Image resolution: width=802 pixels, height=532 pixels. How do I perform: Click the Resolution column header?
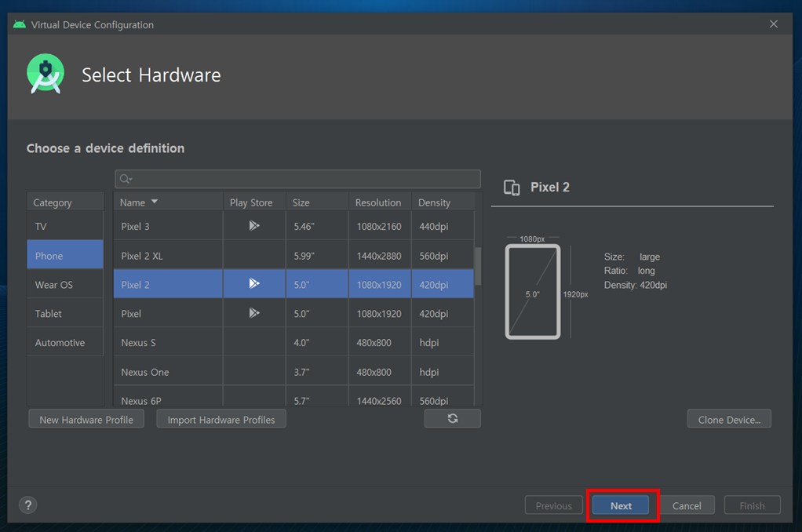380,202
